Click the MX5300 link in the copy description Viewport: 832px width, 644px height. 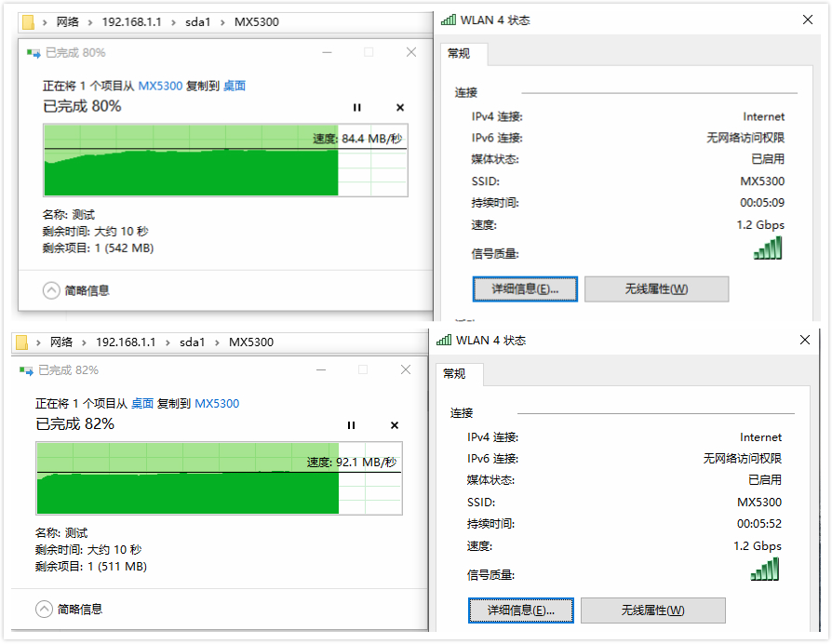click(x=160, y=85)
